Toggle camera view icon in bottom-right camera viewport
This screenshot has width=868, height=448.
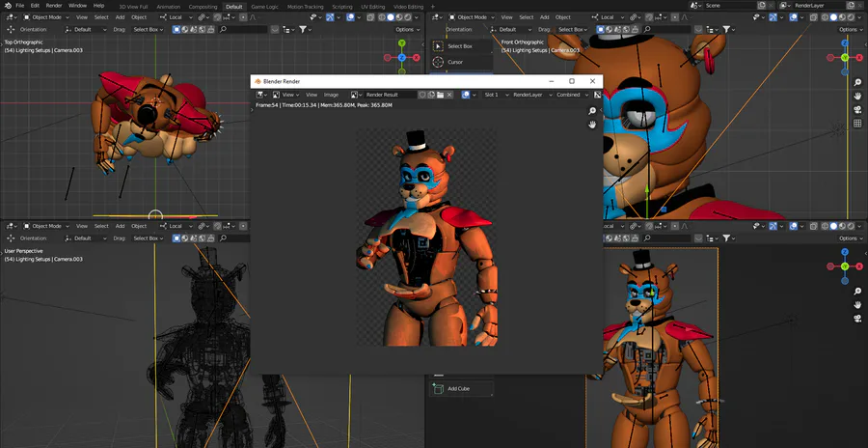(x=857, y=319)
